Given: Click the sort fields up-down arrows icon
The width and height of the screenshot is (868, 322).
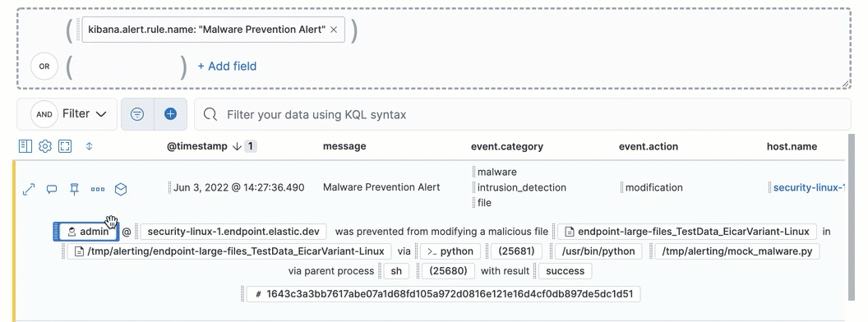Looking at the screenshot, I should click(89, 146).
